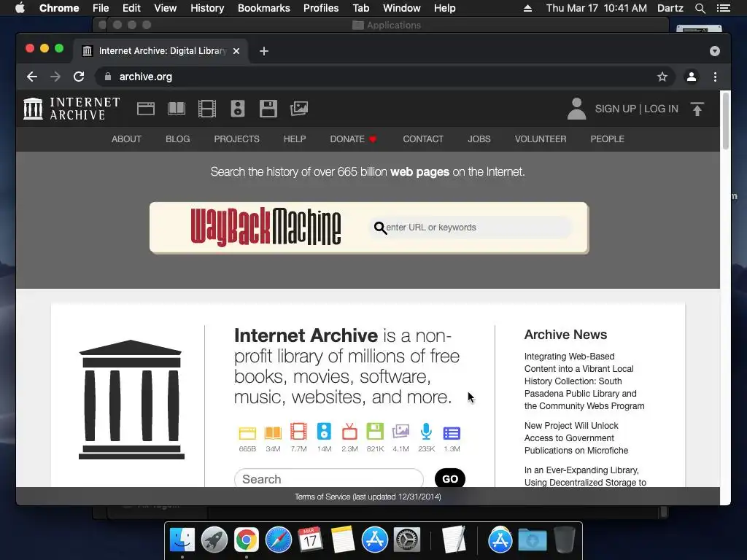Click the green software icon labeled 821K
This screenshot has width=747, height=560.
[375, 432]
